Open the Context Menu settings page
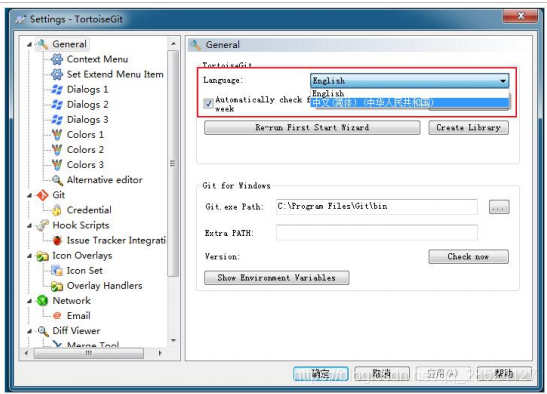Image resolution: width=547 pixels, height=394 pixels. pyautogui.click(x=97, y=59)
